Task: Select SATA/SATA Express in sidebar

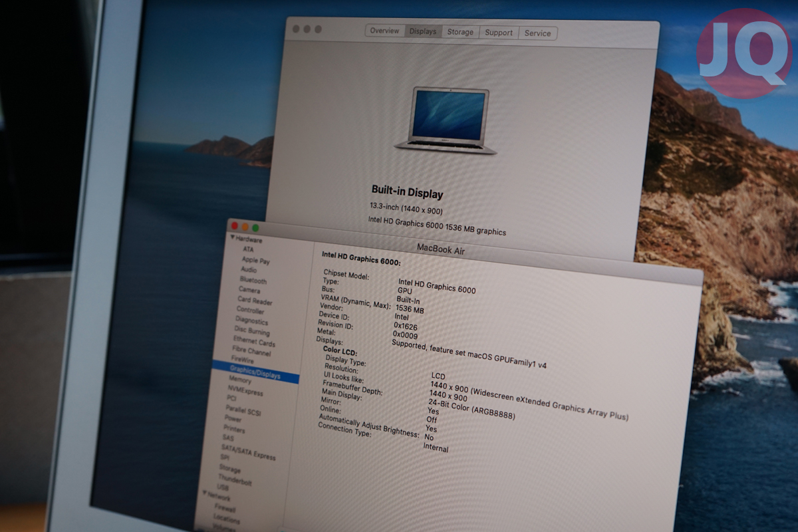Action: (x=248, y=452)
